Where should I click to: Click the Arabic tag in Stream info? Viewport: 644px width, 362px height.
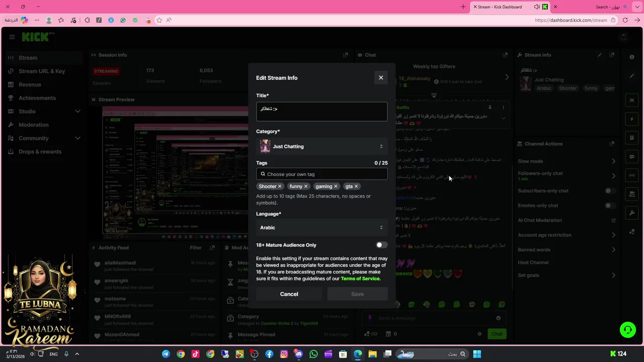tap(544, 88)
